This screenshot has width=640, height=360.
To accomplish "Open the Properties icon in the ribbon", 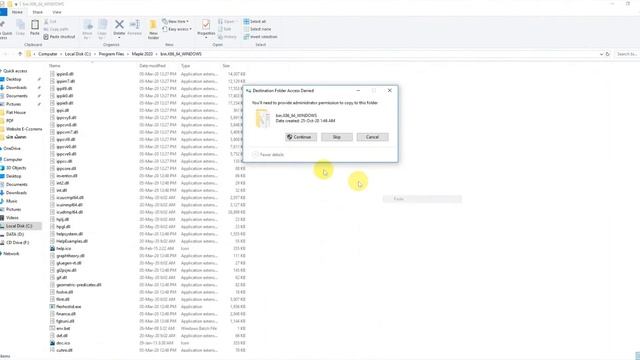I will pyautogui.click(x=206, y=24).
